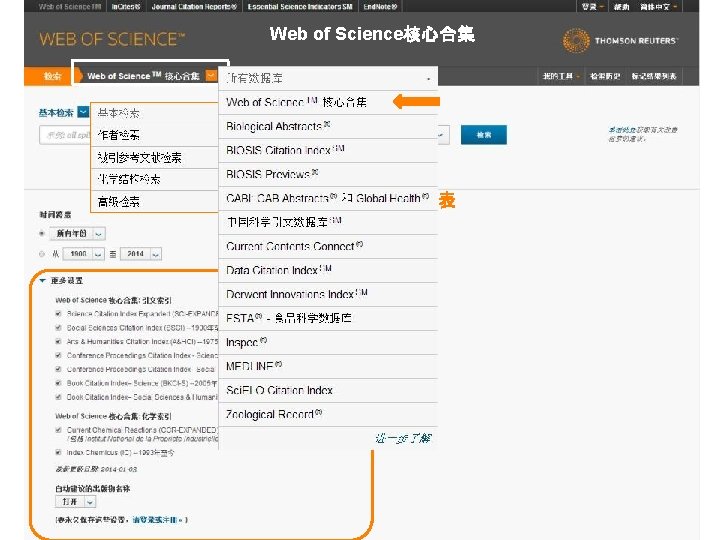720x540 pixels.
Task: Toggle Science Citation Index Expanded checkbox
Action: pyautogui.click(x=58, y=314)
